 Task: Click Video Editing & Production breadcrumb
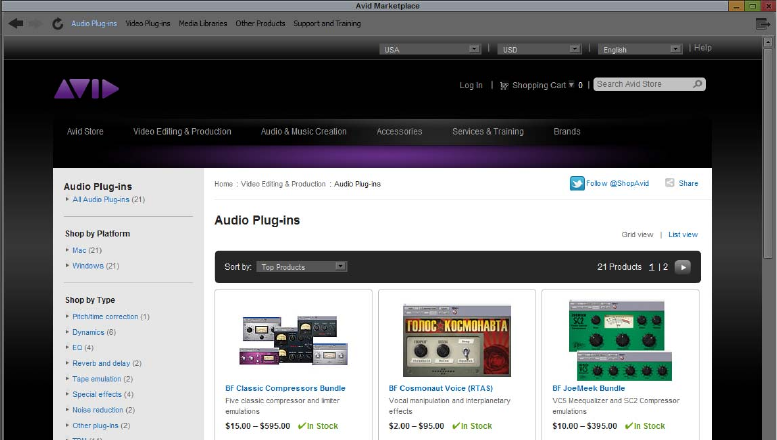click(x=283, y=184)
